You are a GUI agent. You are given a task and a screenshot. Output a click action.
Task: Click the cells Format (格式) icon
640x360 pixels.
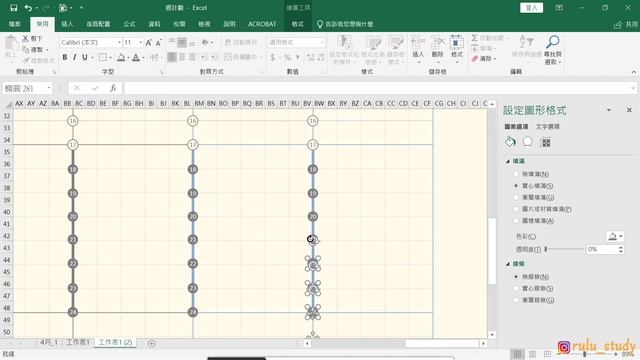coord(456,42)
